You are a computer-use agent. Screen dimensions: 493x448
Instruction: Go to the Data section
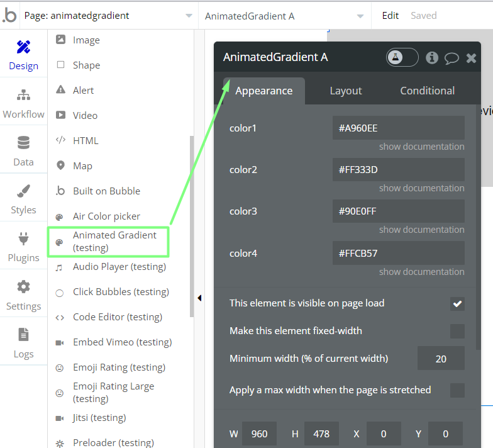tap(23, 151)
